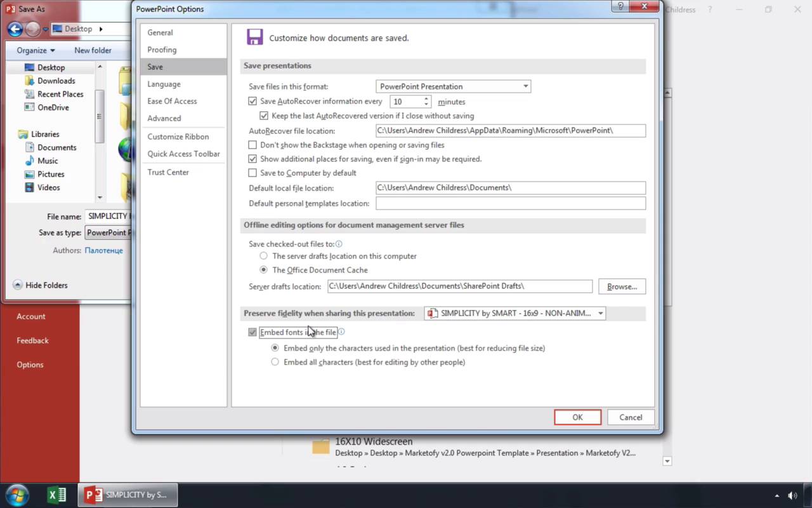Click the Save As back arrow button
Viewport: 812px width, 508px height.
(x=15, y=29)
